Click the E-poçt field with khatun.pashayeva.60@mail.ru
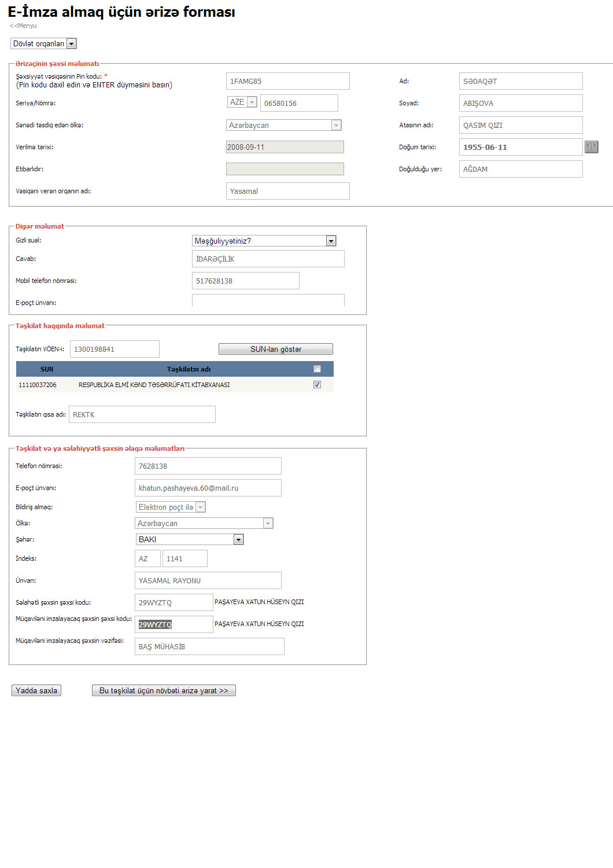Viewport: 613px width, 868px height. [208, 488]
